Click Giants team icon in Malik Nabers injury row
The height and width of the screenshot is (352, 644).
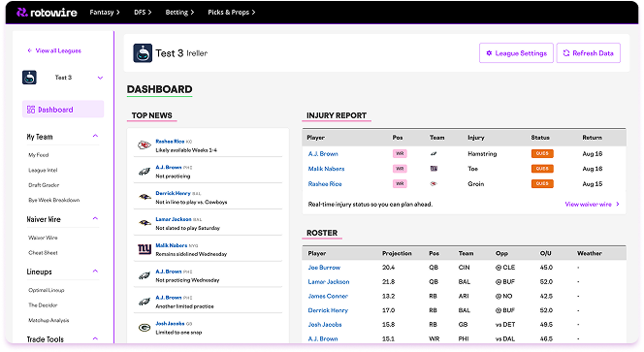(x=434, y=169)
